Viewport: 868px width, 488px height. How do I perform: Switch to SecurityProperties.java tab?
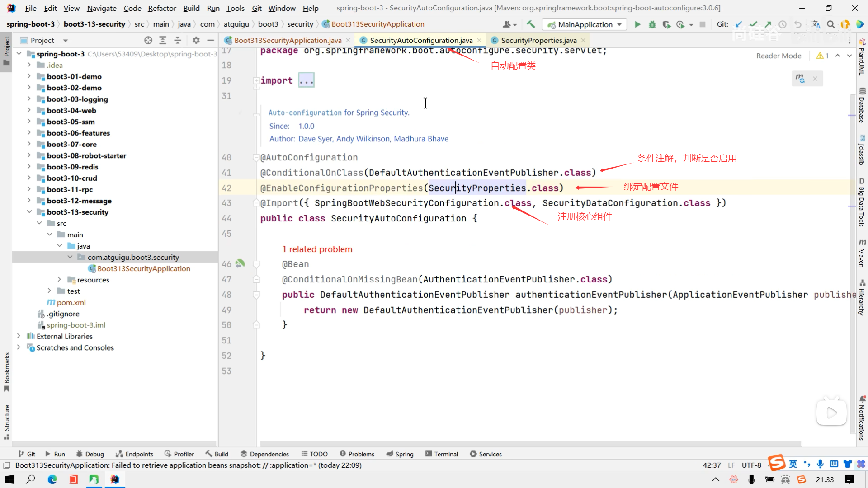click(538, 40)
